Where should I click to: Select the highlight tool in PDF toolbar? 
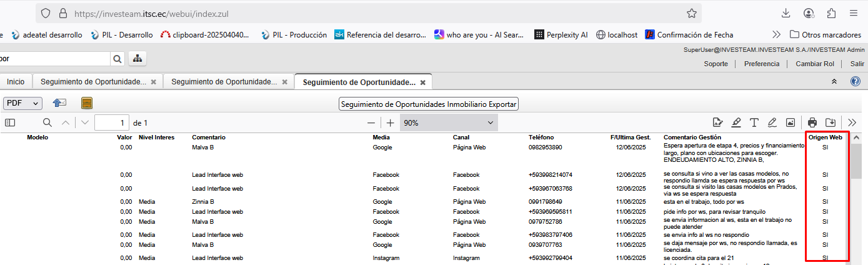tap(736, 122)
